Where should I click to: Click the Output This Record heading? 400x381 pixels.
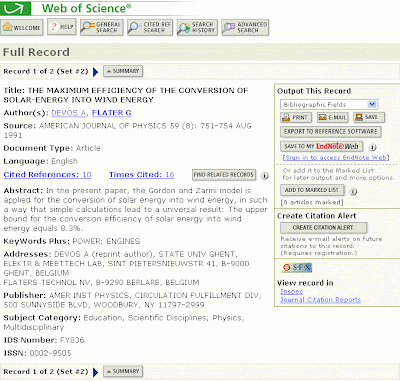pos(314,91)
